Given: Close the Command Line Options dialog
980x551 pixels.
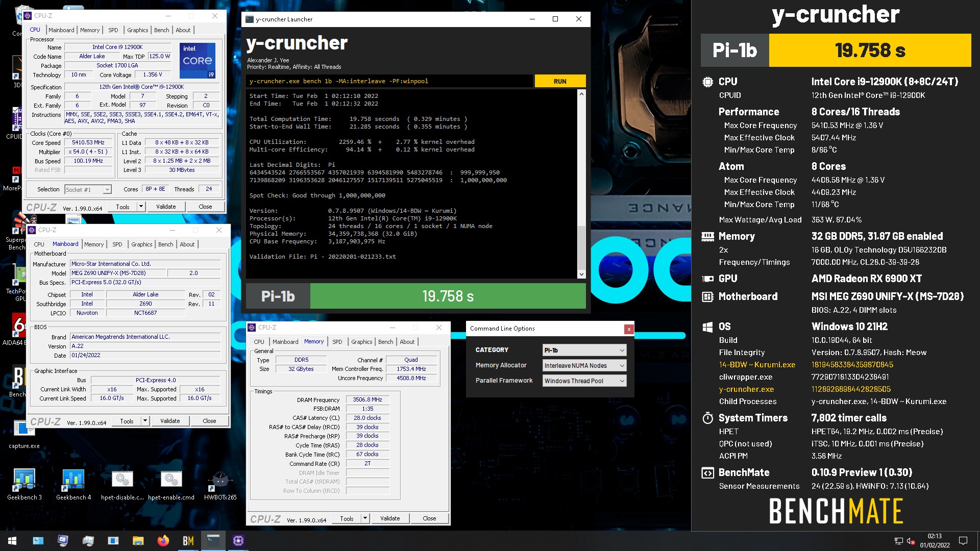Looking at the screenshot, I should (x=629, y=329).
